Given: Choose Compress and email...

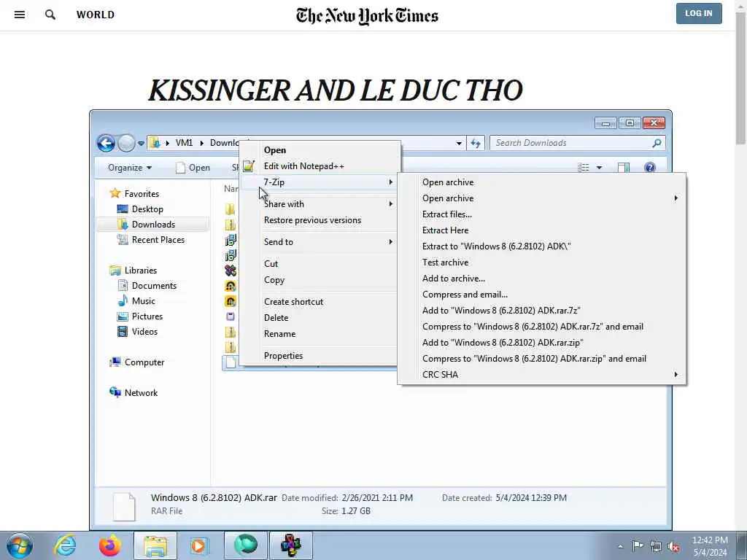Looking at the screenshot, I should (x=542, y=295).
